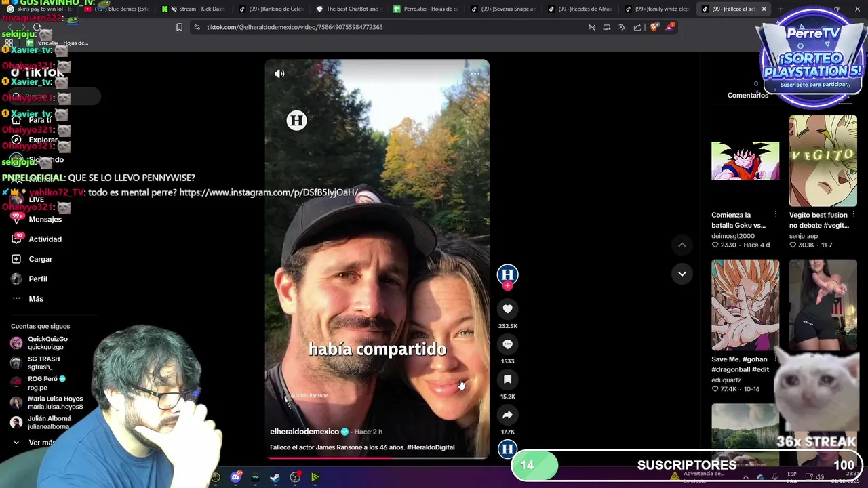Viewport: 868px width, 488px height.
Task: Save video with bookmark icon
Action: point(507,380)
